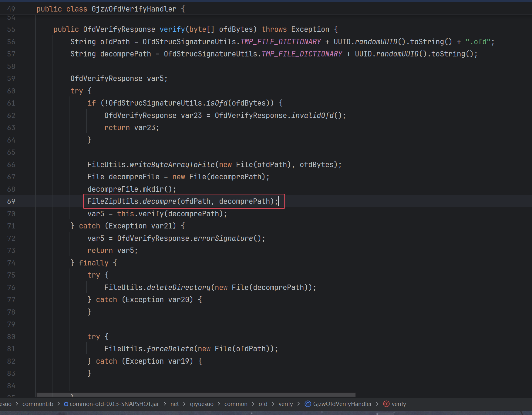Image resolution: width=532 pixels, height=415 pixels.
Task: Open the commonLib breadcrumb
Action: (x=38, y=404)
